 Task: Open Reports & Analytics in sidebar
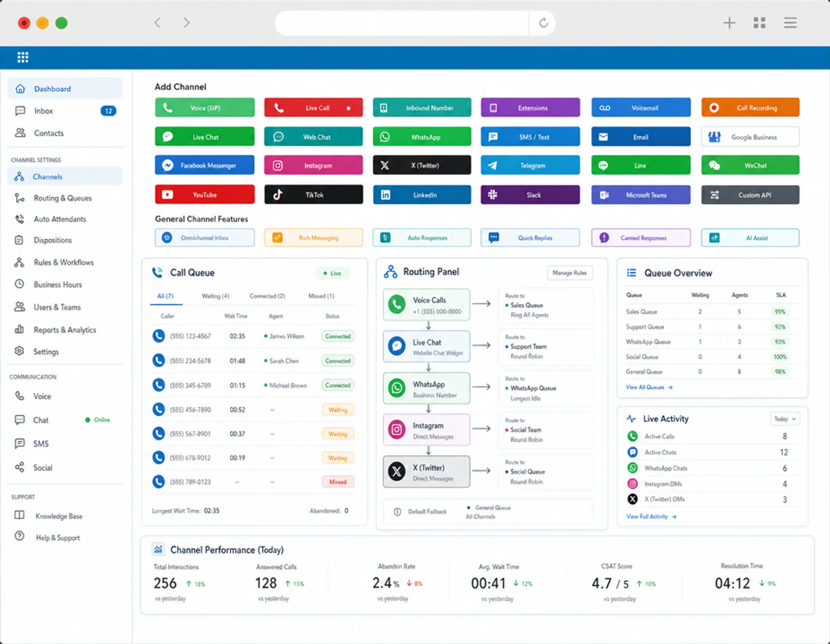[65, 330]
